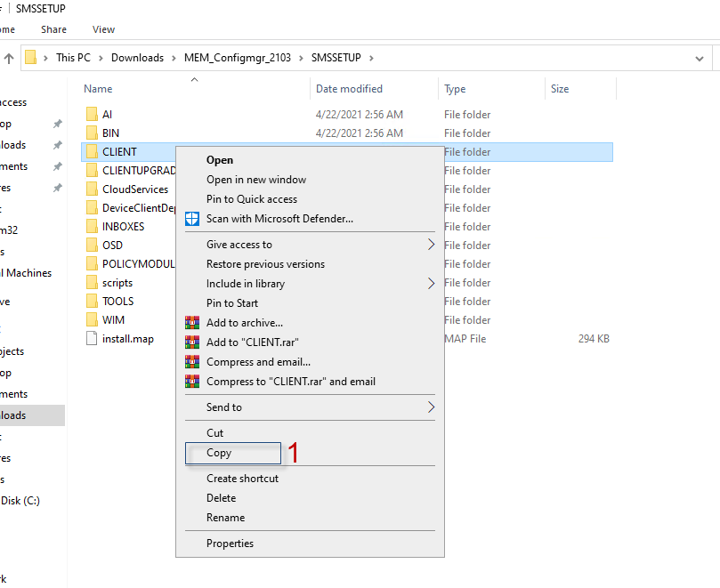
Task: Select the WIM folder icon
Action: (x=92, y=320)
